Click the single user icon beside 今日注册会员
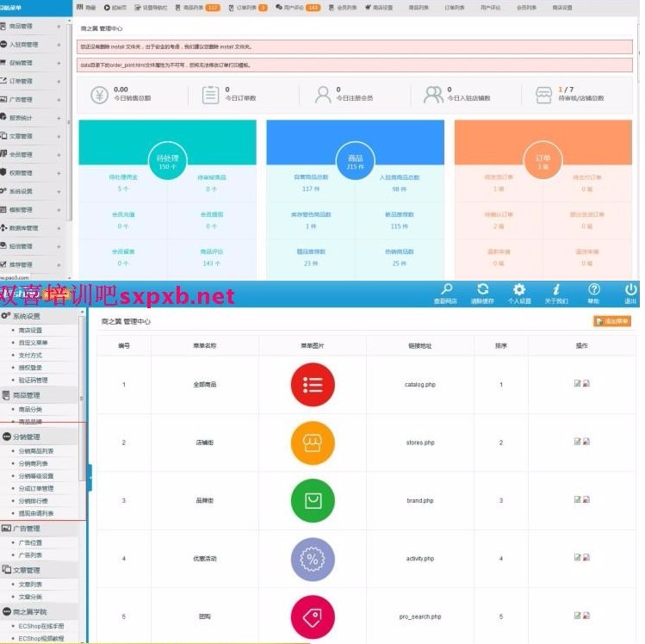Viewport: 645px width, 644px height. point(323,95)
